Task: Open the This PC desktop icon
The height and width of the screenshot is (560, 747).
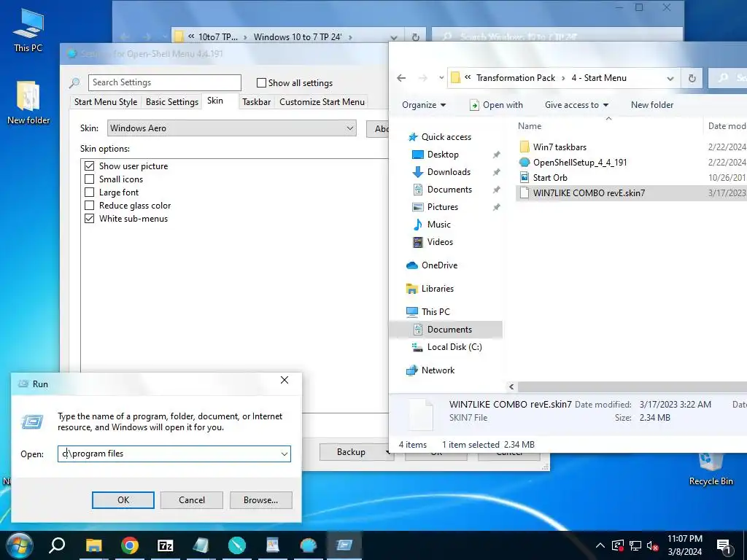Action: pos(28,30)
